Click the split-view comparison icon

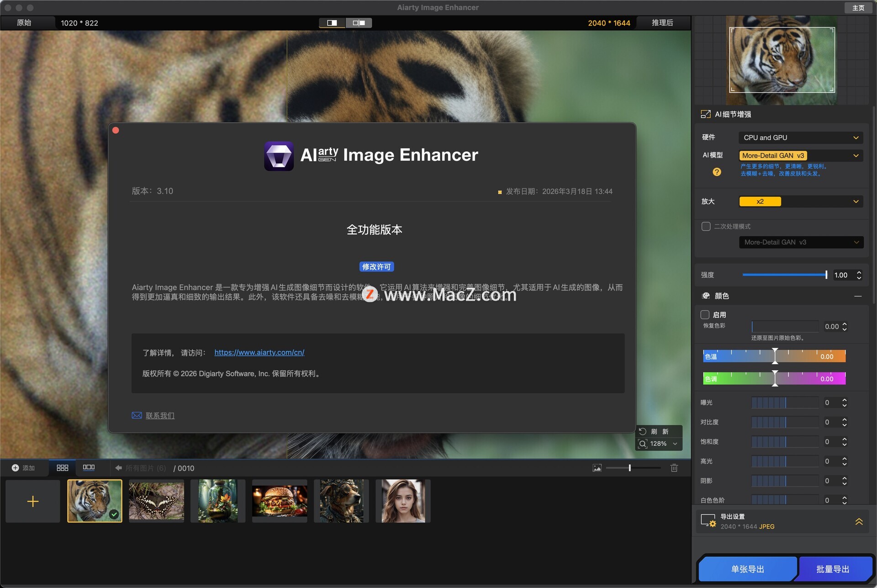point(332,23)
